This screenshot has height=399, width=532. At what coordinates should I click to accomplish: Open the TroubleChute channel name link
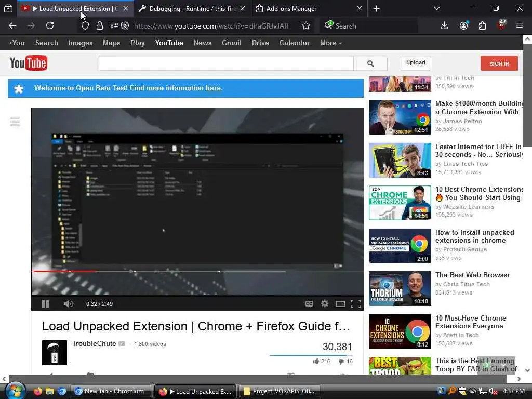point(94,344)
